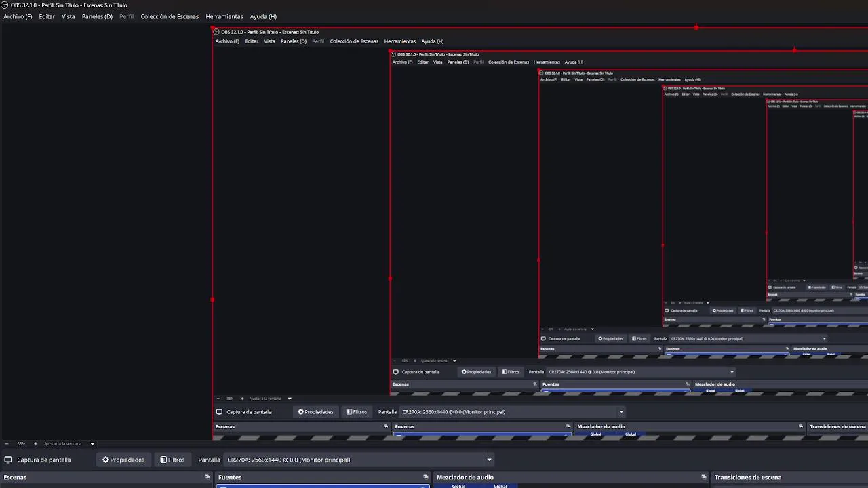Click the minus zoom icon in the largest nested copy
This screenshot has height=488, width=868.
(x=218, y=399)
